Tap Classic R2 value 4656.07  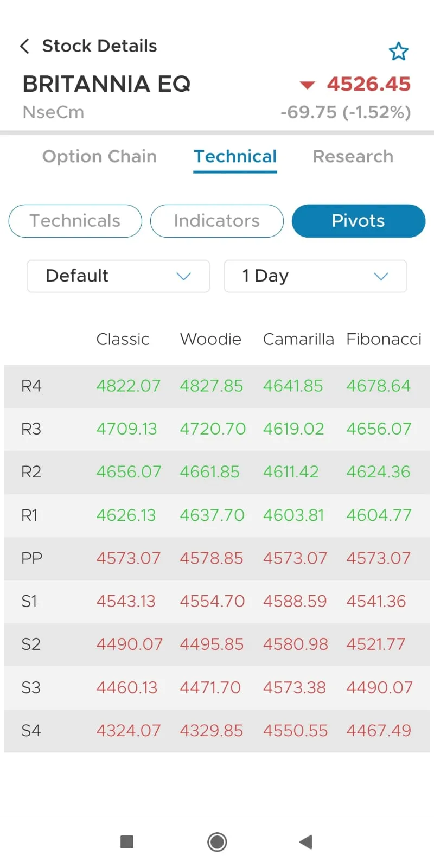(x=129, y=472)
